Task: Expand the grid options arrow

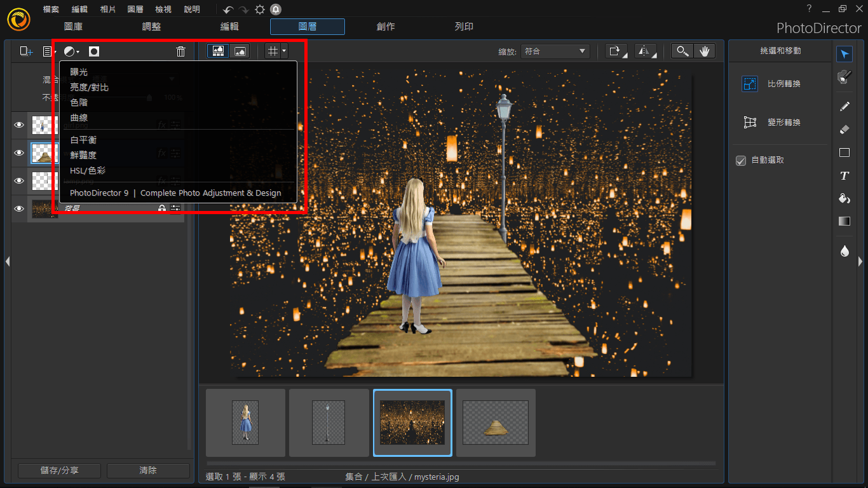Action: pyautogui.click(x=284, y=51)
